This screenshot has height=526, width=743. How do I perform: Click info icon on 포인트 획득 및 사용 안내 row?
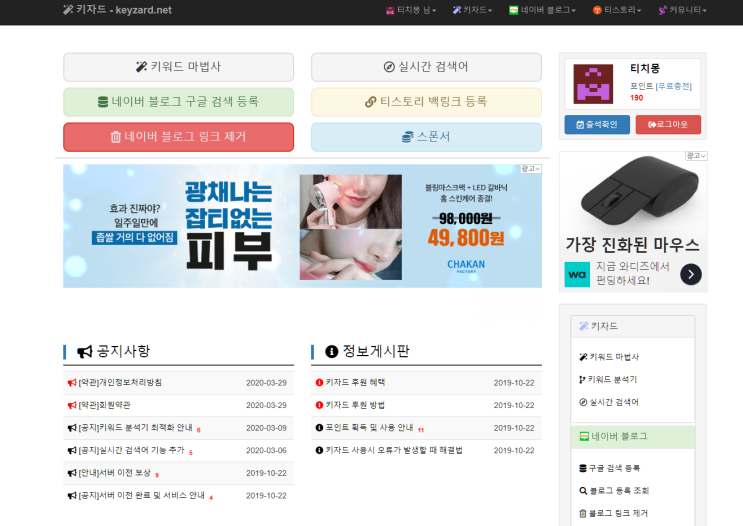coord(319,428)
